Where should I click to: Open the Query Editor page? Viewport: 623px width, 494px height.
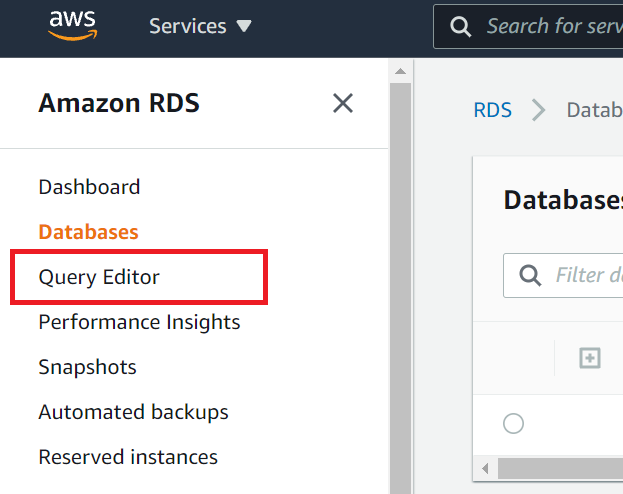[x=99, y=277]
